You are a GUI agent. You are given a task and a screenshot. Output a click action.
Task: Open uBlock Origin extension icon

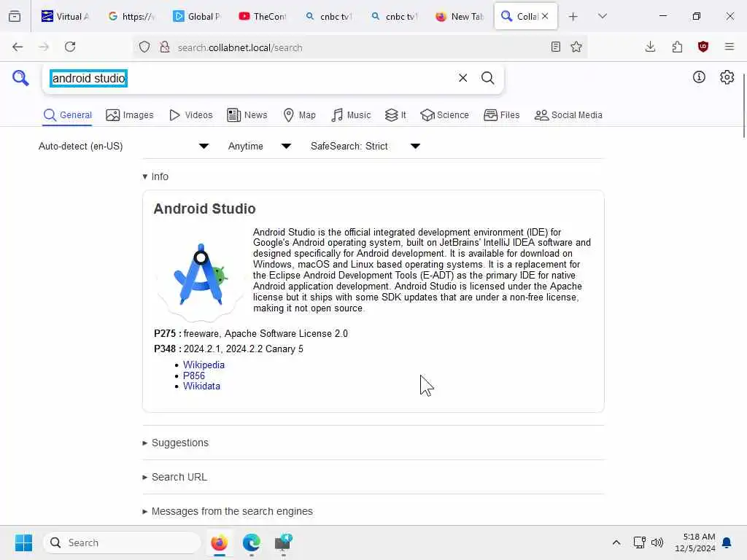coord(703,47)
